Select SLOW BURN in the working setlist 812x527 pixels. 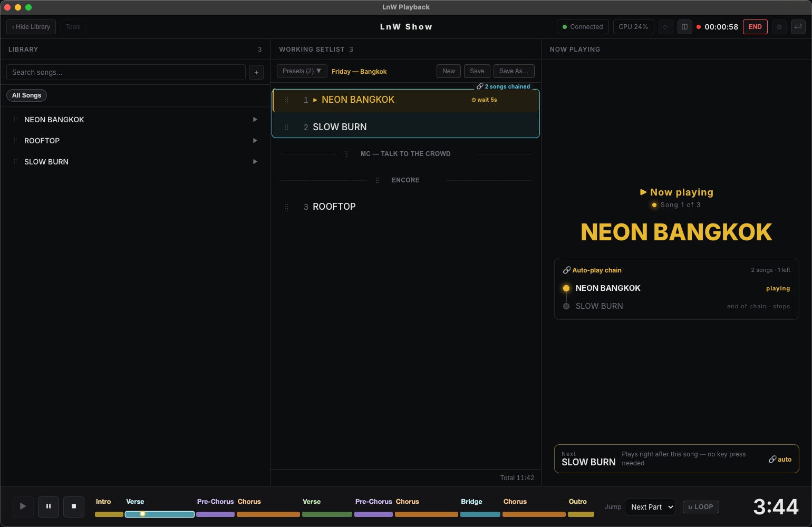pos(405,127)
